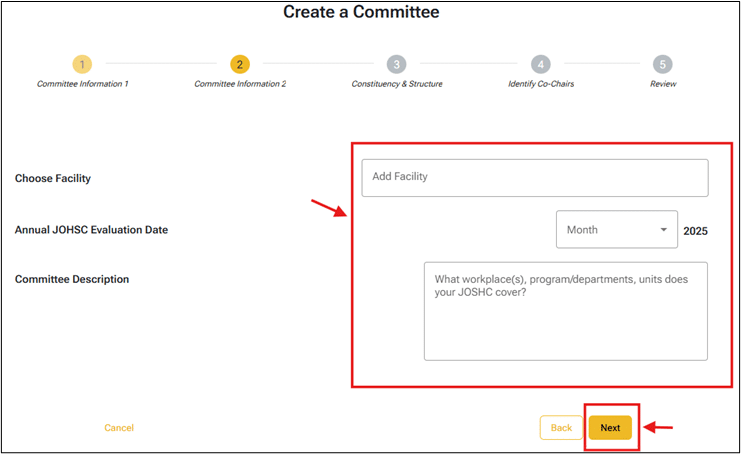Focus the Add Facility input field
Image resolution: width=741 pixels, height=454 pixels.
[x=534, y=178]
